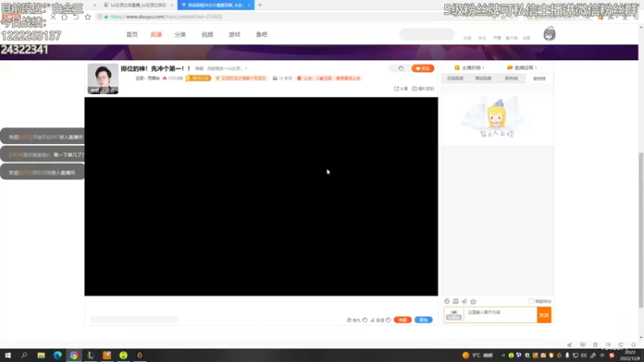Switch to the second chat ranking tab
This screenshot has width=644, height=362.
click(x=483, y=78)
